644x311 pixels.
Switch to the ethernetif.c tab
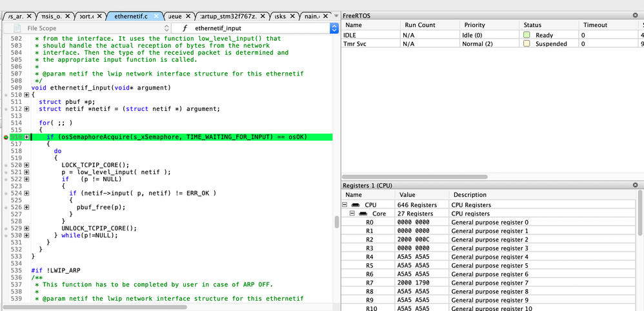point(130,16)
